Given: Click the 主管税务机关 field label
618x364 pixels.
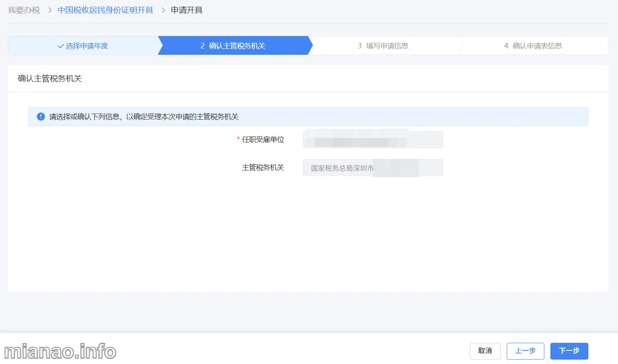Looking at the screenshot, I should [263, 168].
